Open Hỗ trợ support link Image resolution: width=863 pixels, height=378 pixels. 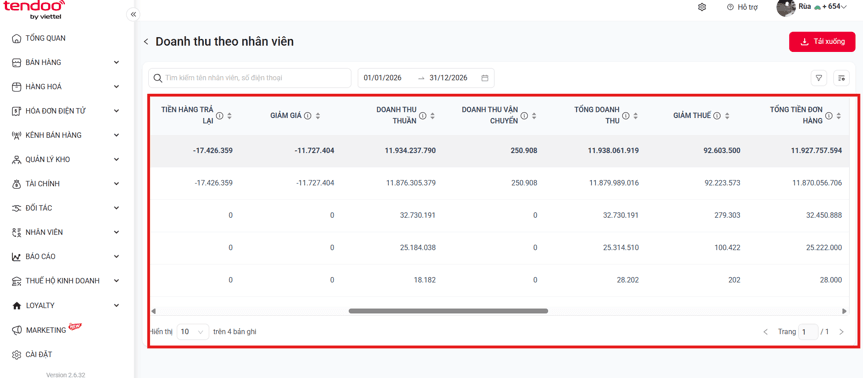pos(744,7)
